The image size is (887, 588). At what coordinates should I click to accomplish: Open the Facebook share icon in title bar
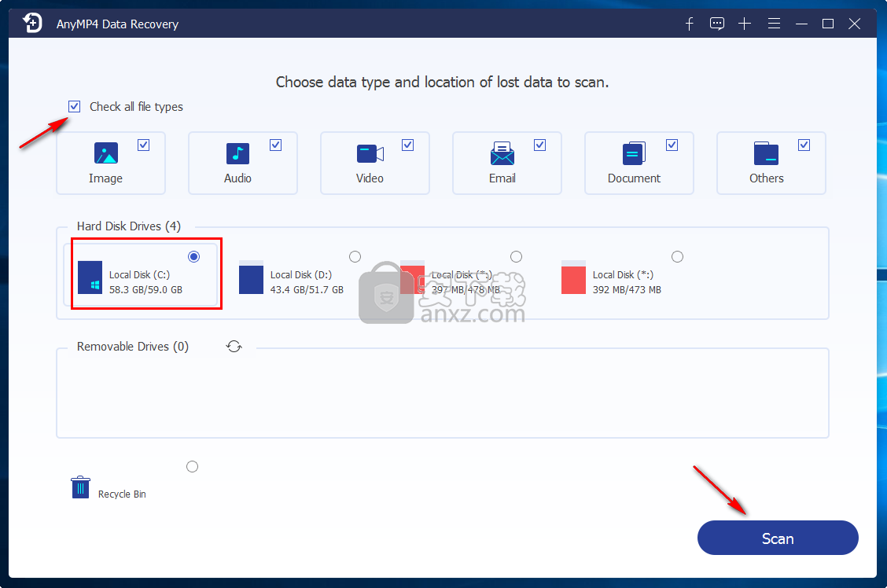tap(689, 24)
